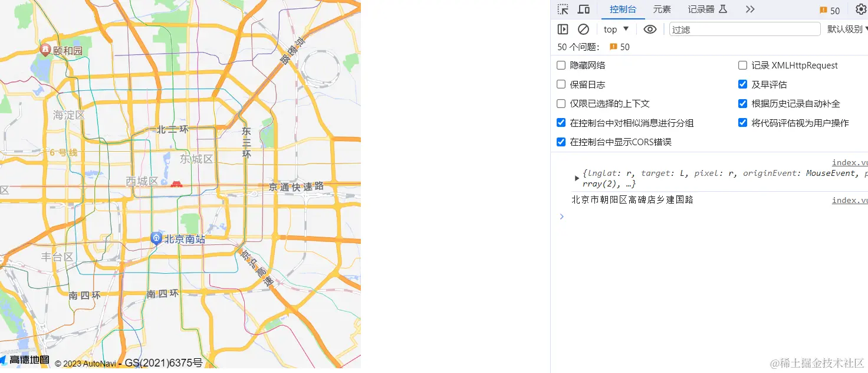Click the live expression eye icon

point(650,29)
